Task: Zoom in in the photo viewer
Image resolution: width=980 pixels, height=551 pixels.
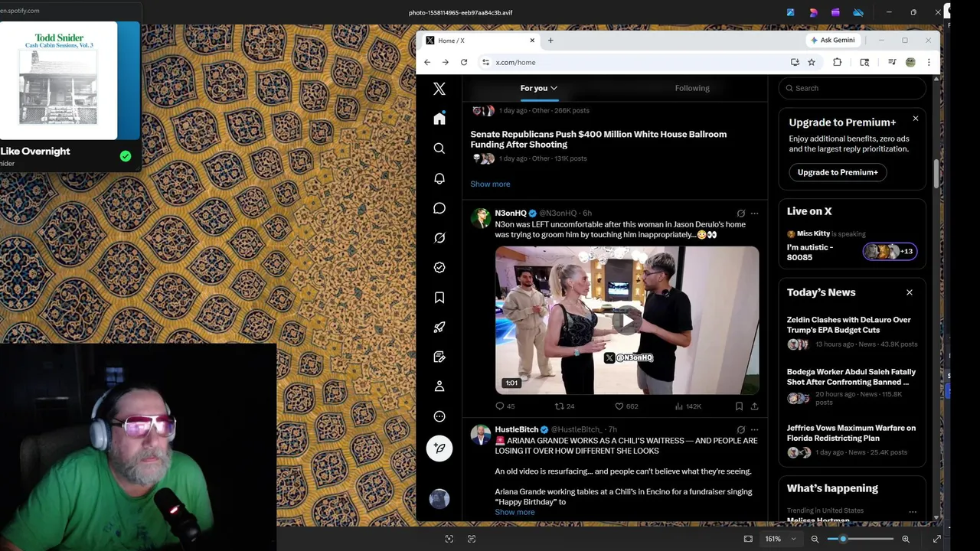Action: (906, 539)
